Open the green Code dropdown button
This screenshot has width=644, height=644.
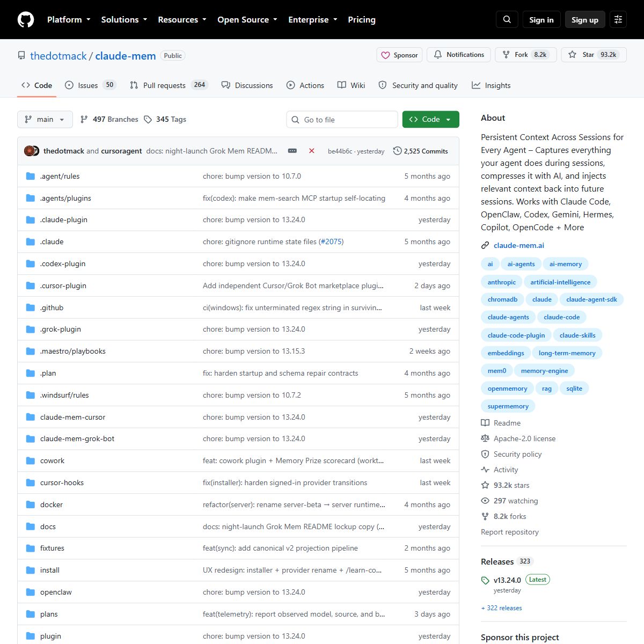coord(431,119)
